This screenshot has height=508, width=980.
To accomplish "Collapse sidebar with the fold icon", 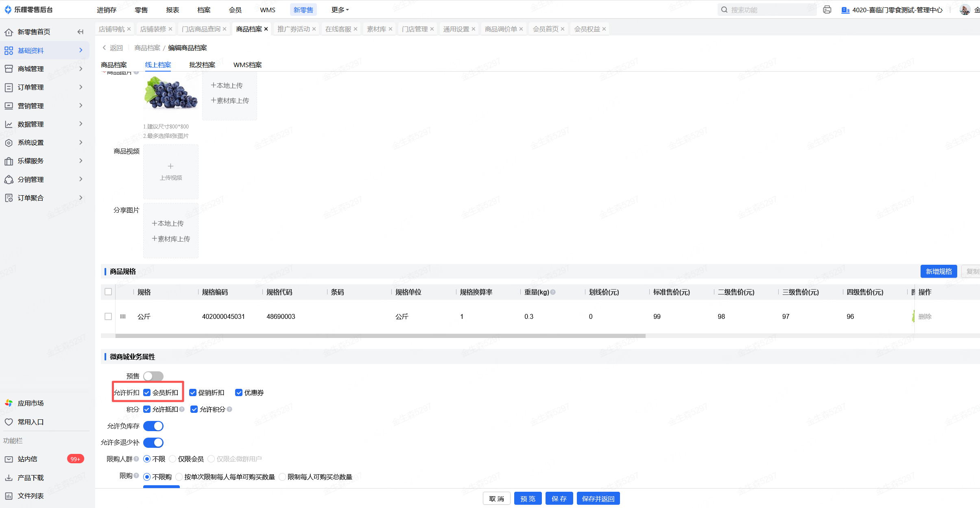I will [x=80, y=32].
